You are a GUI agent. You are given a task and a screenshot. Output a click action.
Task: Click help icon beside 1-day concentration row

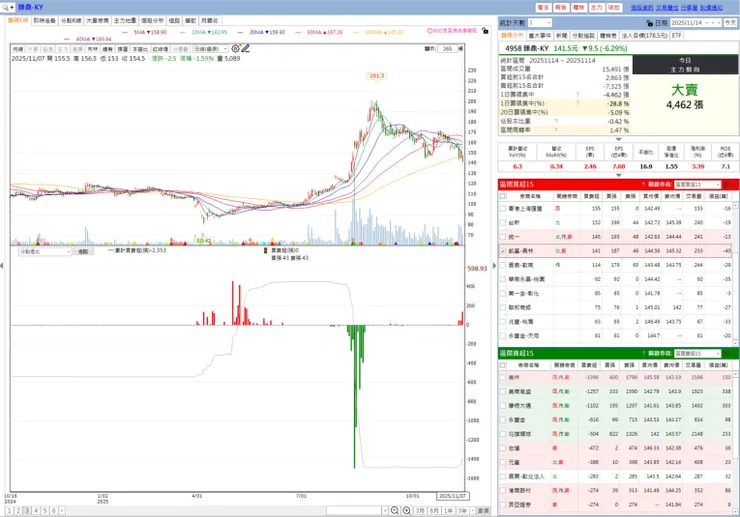pos(578,94)
